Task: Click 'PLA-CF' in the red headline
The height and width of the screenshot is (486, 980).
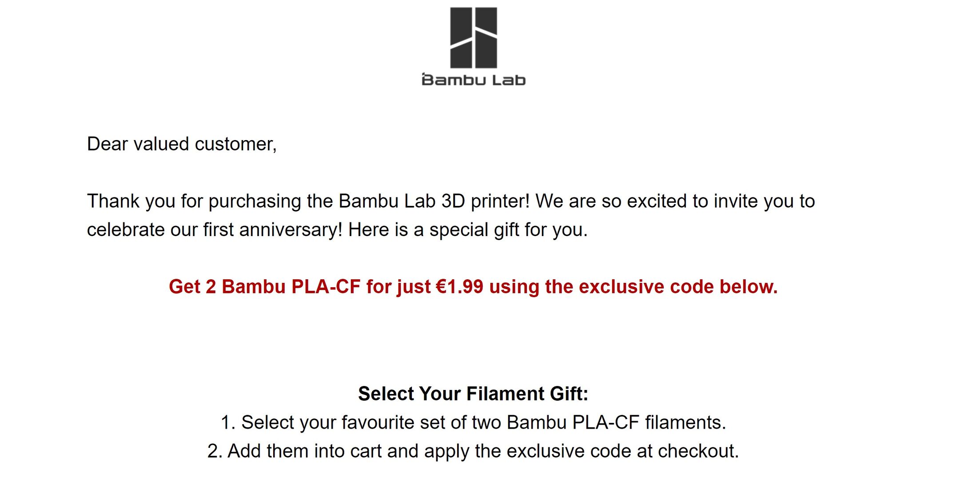Action: (x=326, y=287)
